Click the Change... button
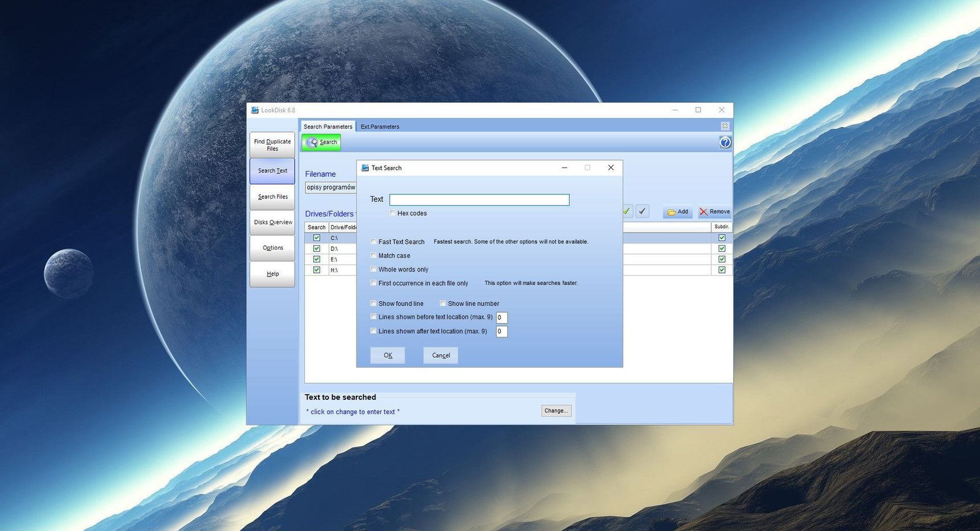Viewport: 980px width, 531px height. click(556, 411)
